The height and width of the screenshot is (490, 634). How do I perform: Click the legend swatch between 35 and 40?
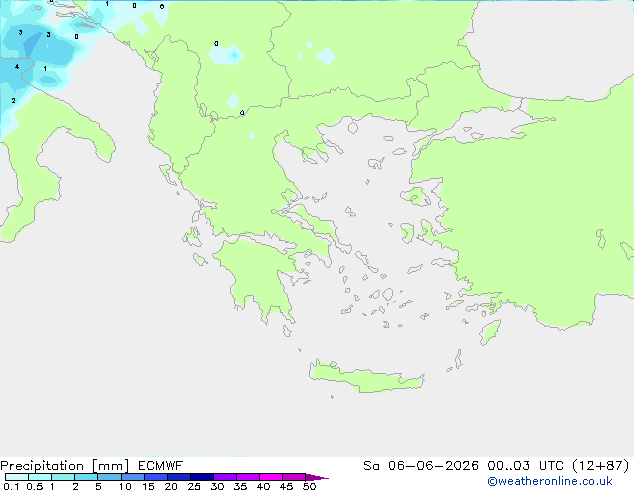[x=248, y=477]
